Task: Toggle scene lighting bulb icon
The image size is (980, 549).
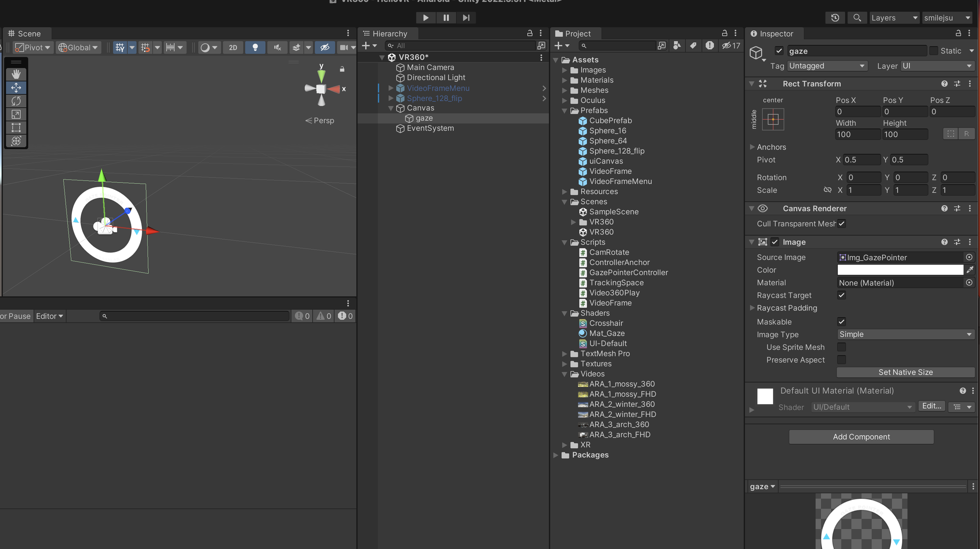Action: tap(255, 47)
